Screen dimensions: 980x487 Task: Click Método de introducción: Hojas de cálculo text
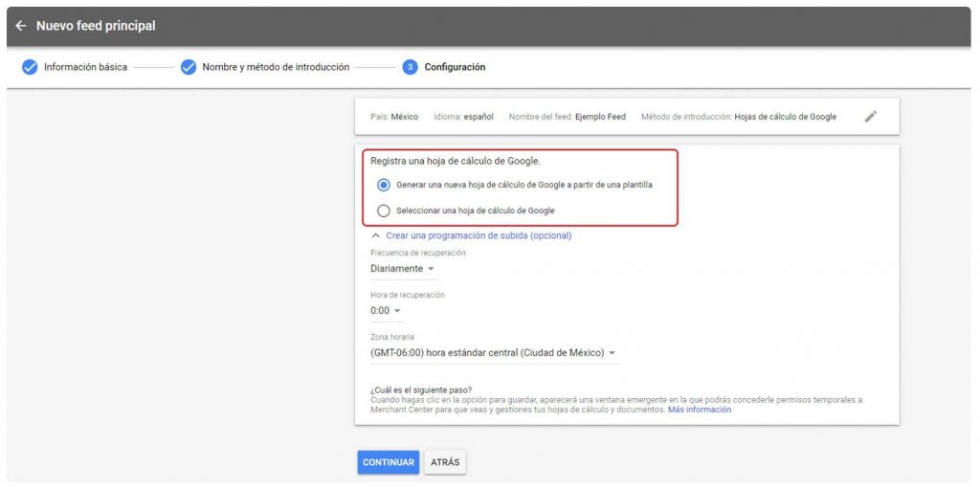tap(739, 117)
